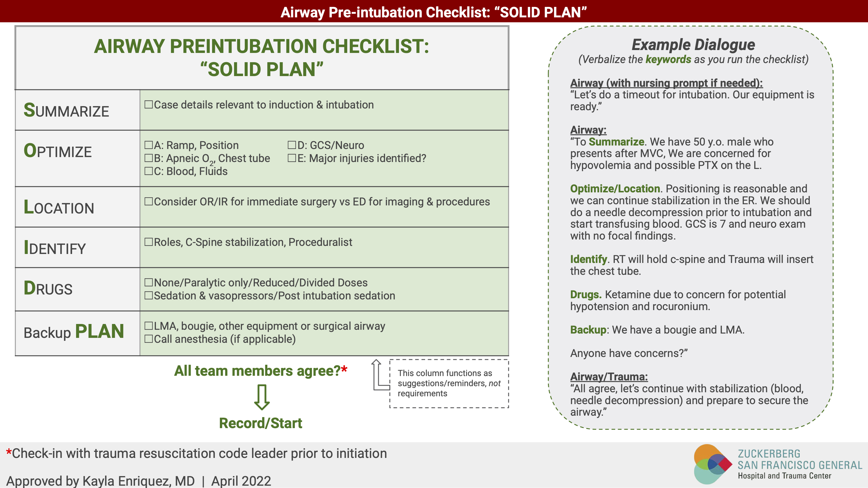Click the dashed "suggestions/reminders" note box
Viewport: 868px width, 488px height.
click(449, 383)
